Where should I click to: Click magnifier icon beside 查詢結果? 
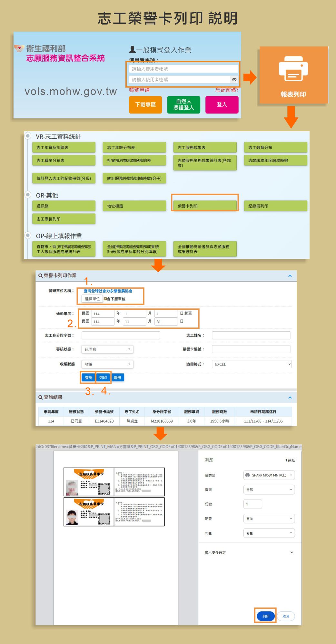pyautogui.click(x=40, y=397)
